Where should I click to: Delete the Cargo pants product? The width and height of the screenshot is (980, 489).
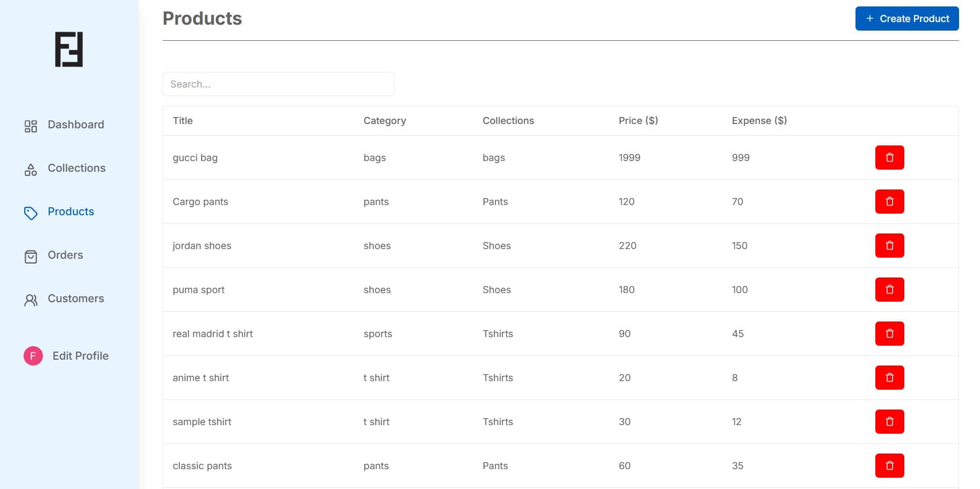(x=889, y=201)
